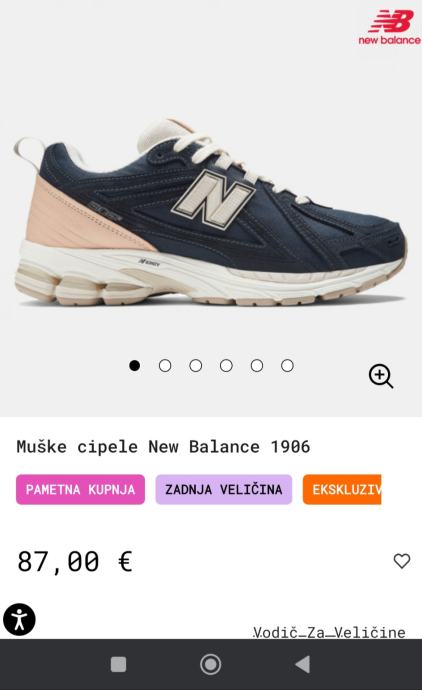The image size is (422, 690).
Task: Tap Android recent apps square button
Action: (x=118, y=664)
